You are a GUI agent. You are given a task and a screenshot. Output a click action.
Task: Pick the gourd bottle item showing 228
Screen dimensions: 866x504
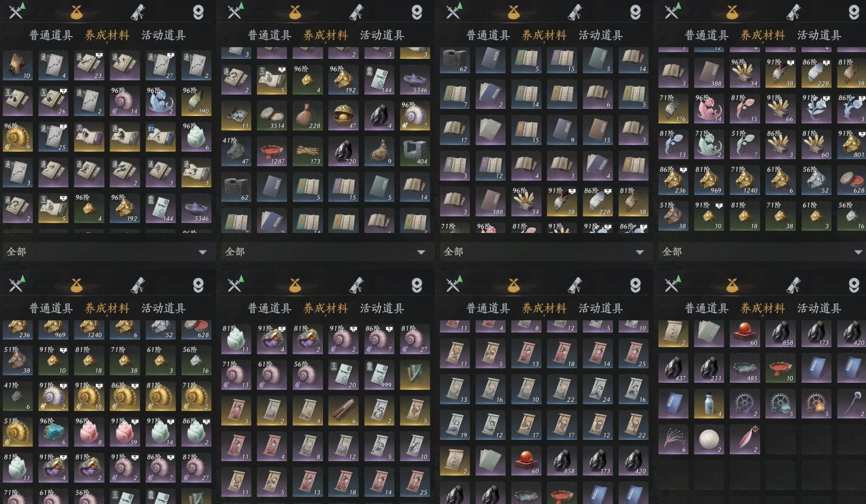(308, 115)
